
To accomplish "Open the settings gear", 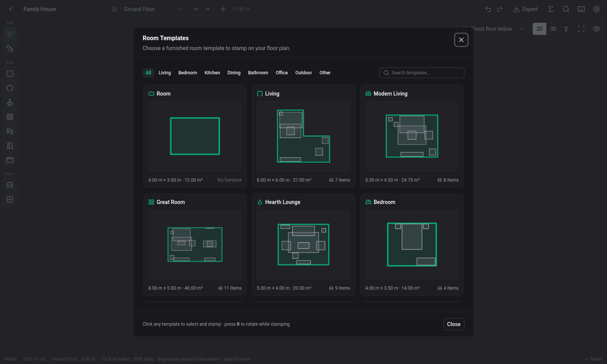I will click(x=596, y=9).
